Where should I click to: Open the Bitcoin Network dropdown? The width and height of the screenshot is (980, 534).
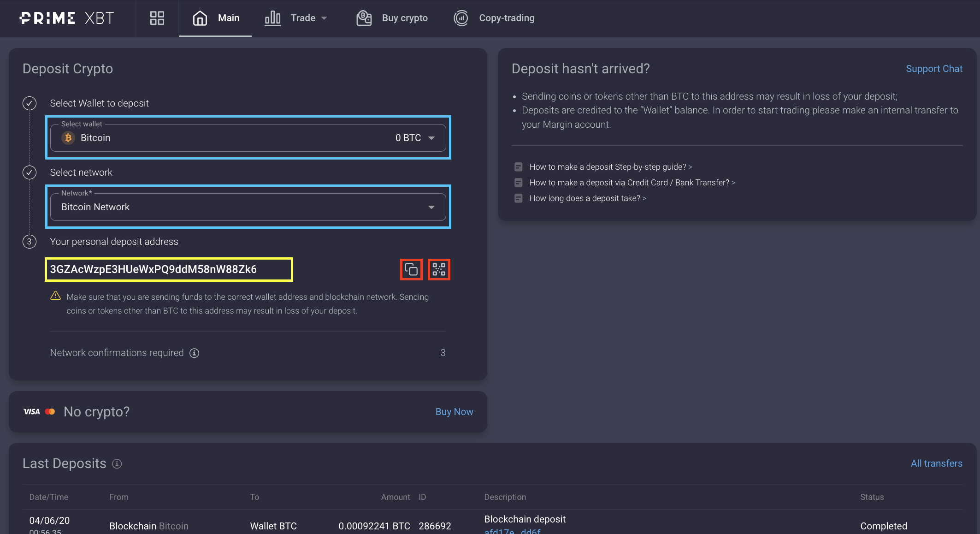click(x=431, y=207)
